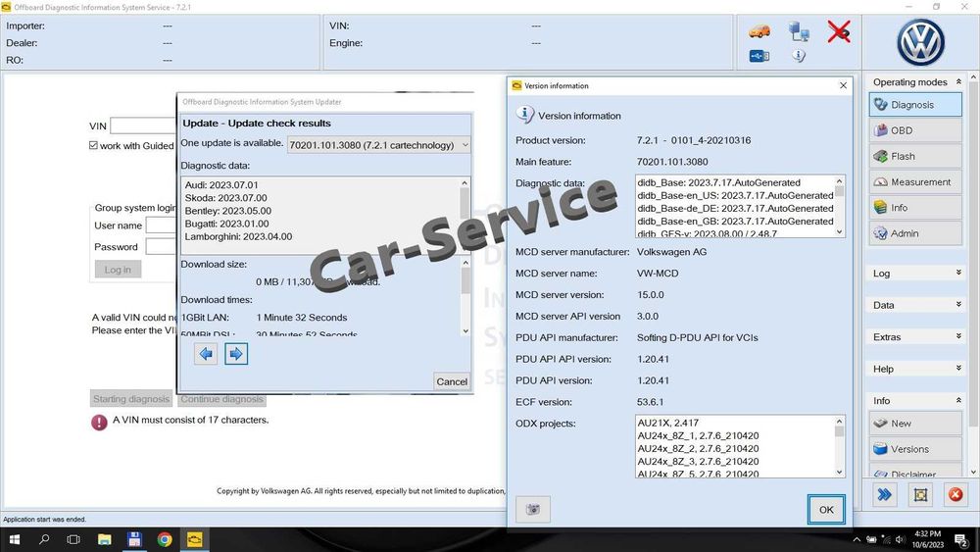Open notification center icon
This screenshot has width=980, height=552.
tap(960, 539)
